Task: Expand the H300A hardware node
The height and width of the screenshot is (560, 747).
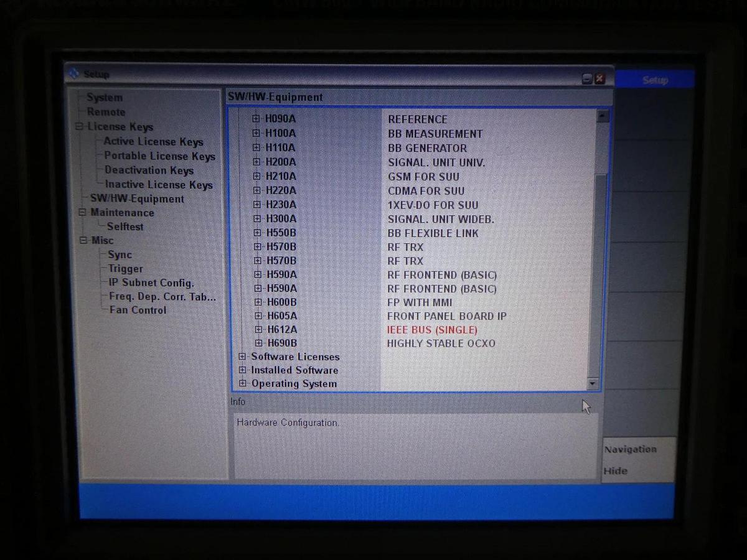Action: pos(257,218)
